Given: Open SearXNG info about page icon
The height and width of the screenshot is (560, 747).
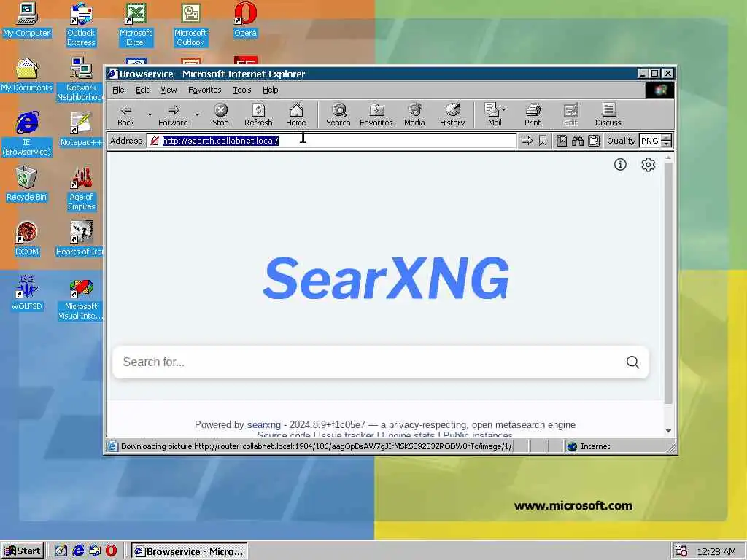Looking at the screenshot, I should pyautogui.click(x=620, y=165).
